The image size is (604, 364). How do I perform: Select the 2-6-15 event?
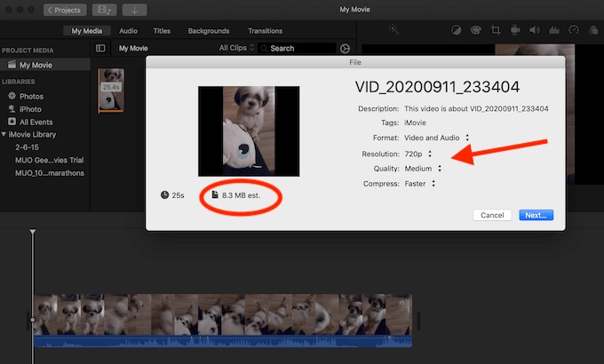point(27,147)
